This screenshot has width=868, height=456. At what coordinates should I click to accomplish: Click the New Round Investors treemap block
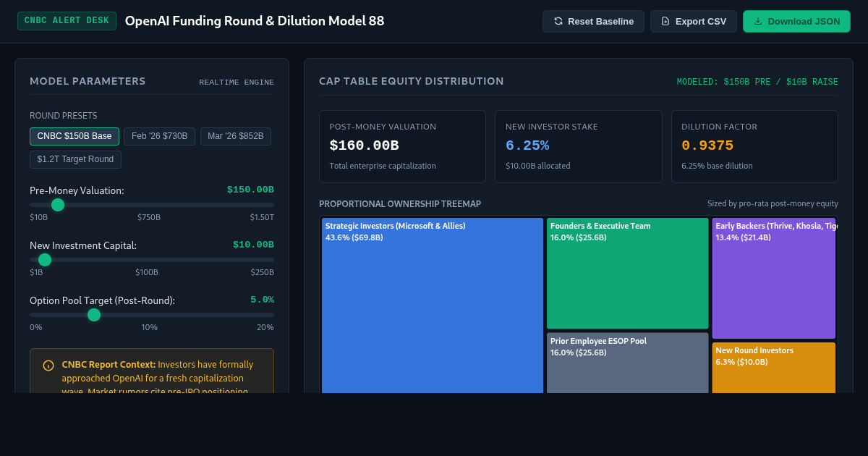[x=773, y=368]
